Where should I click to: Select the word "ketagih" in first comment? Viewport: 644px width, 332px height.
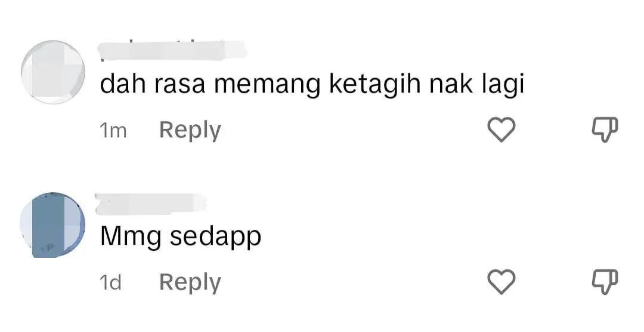tap(376, 85)
